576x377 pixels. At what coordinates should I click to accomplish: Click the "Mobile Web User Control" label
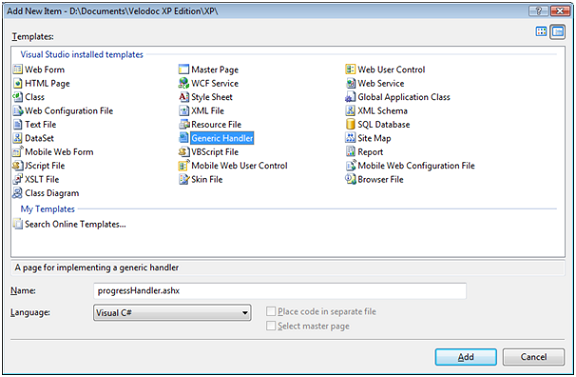pyautogui.click(x=239, y=166)
